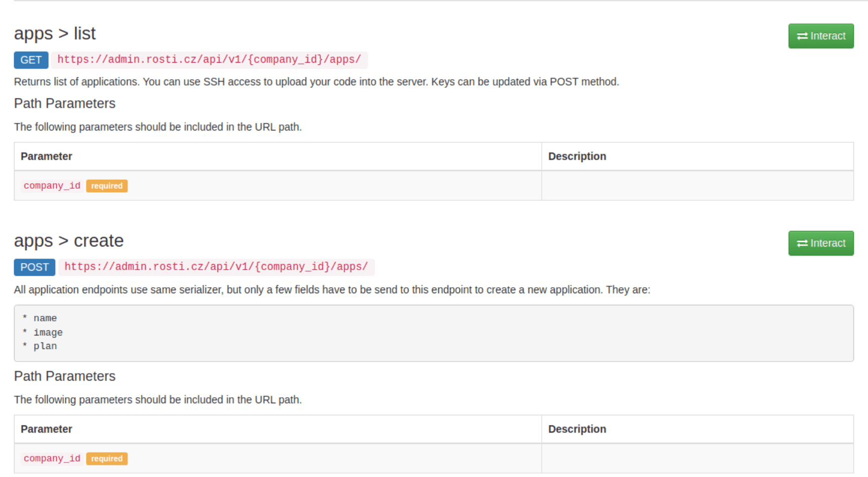Click required badge in apps create table
This screenshot has height=477, width=868.
coord(107,458)
